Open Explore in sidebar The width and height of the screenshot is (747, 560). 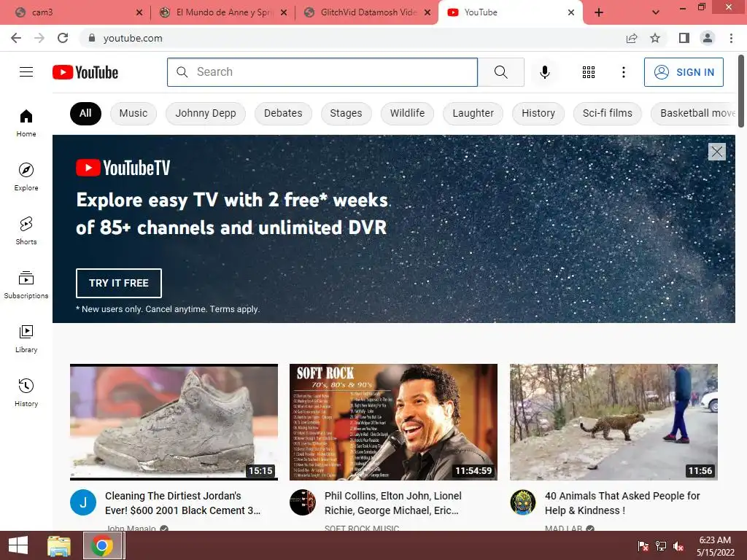[x=26, y=176]
